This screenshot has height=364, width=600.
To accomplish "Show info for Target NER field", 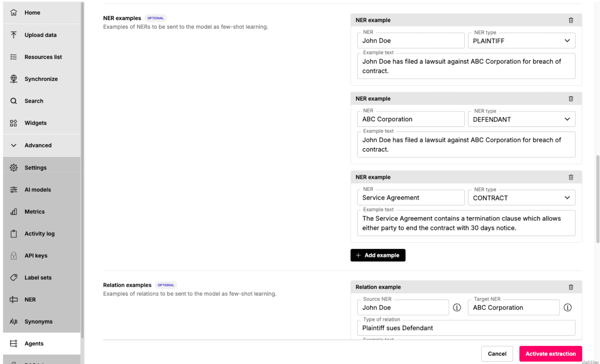I will coord(567,307).
